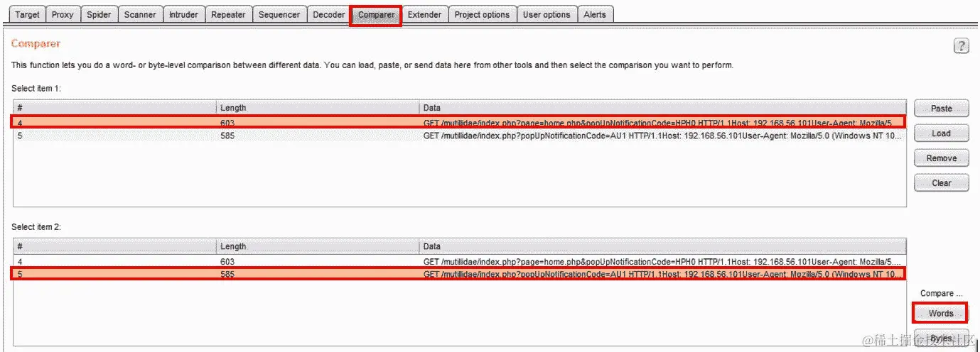This screenshot has height=352, width=980.
Task: Click length 603 in item 2 table
Action: [227, 261]
